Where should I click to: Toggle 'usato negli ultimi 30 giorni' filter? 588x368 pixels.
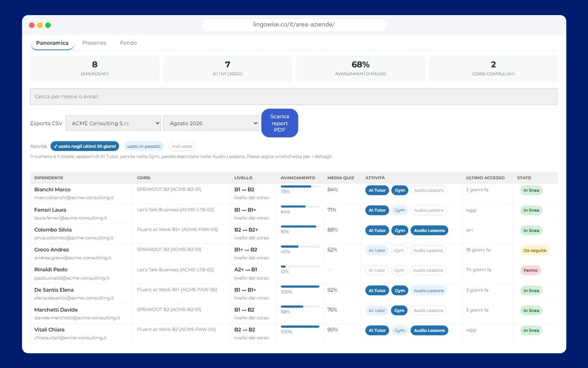85,146
